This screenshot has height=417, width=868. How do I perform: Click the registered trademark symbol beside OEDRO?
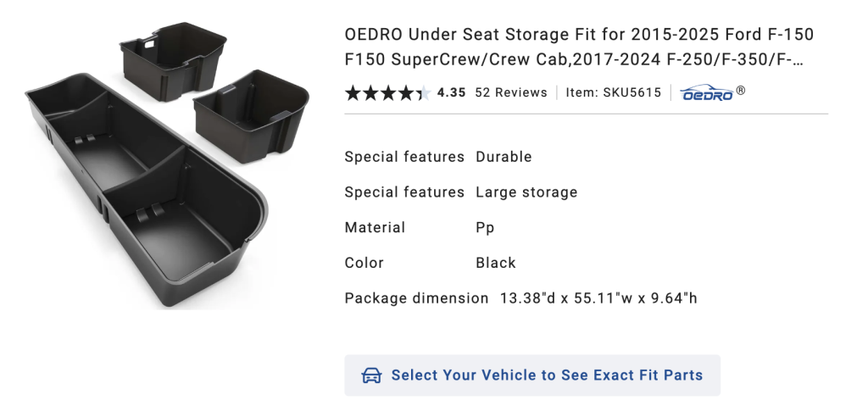[741, 90]
